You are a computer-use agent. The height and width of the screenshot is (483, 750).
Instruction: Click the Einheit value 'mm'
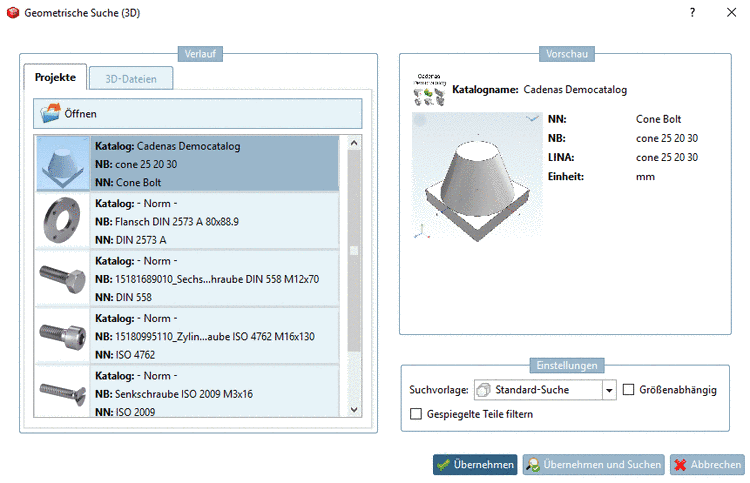pos(645,176)
